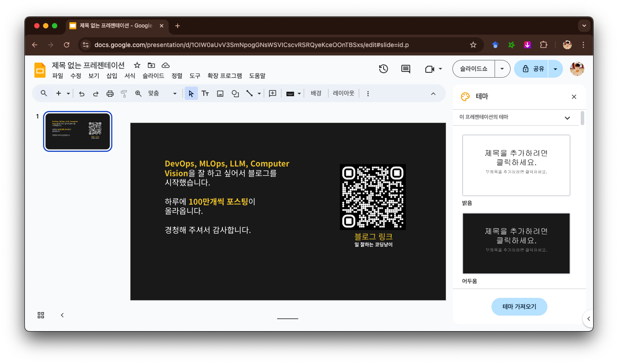Screen dimensions: 618x364
Task: Click the 레이아웃 layout button
Action: pos(344,93)
